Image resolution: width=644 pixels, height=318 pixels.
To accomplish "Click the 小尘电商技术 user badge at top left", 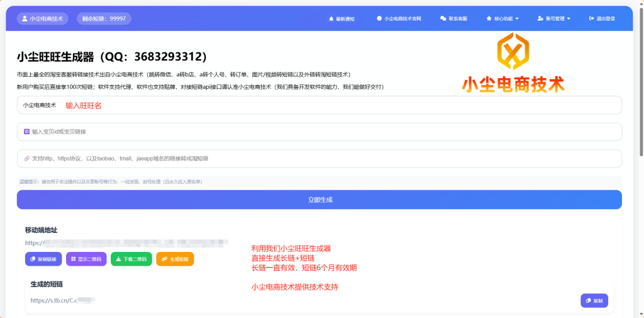I will [x=42, y=19].
